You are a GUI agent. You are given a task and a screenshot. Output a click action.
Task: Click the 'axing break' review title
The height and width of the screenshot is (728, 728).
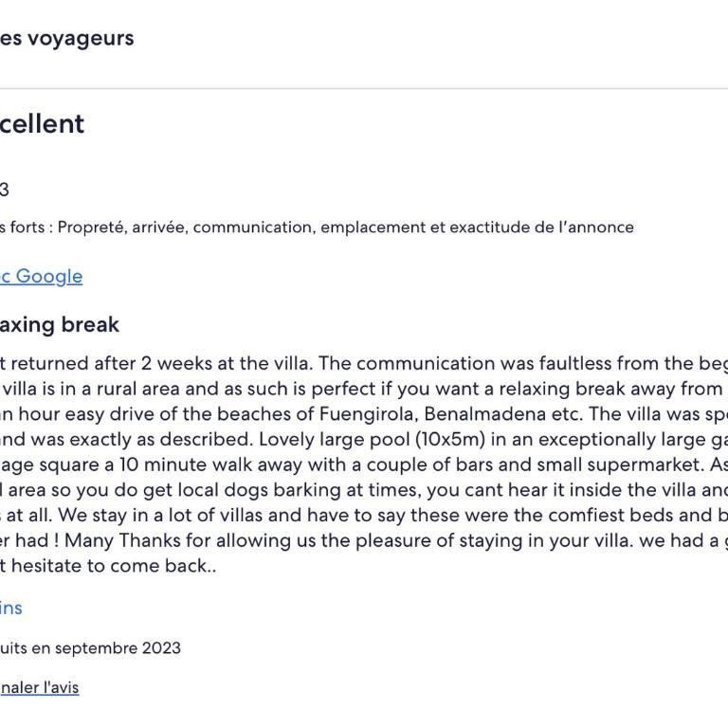point(60,324)
